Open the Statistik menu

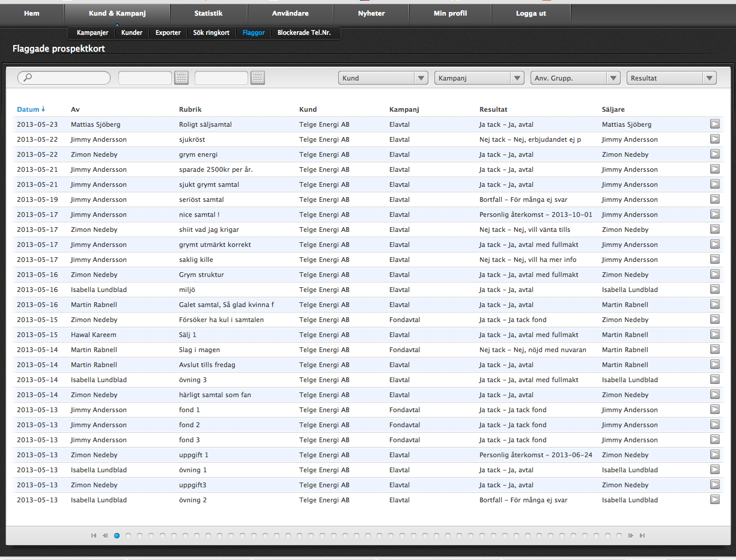208,14
